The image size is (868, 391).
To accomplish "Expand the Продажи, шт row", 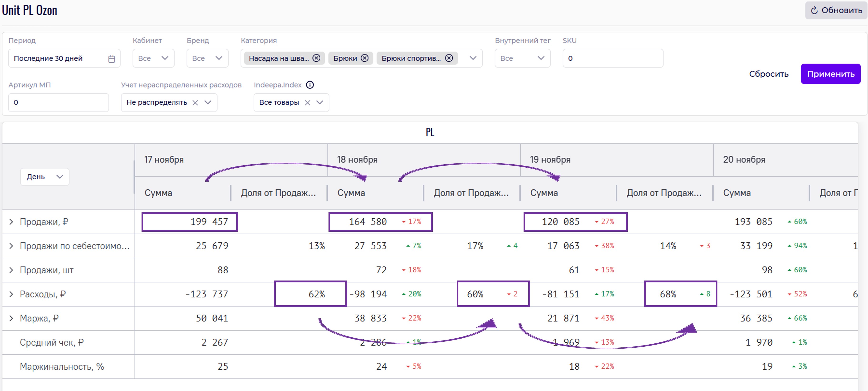I will pos(11,270).
